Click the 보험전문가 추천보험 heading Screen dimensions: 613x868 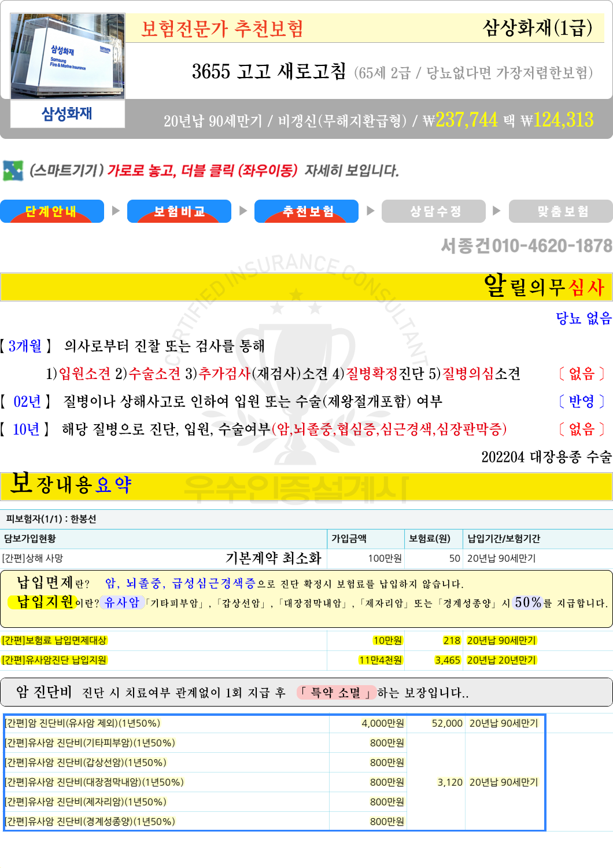[222, 28]
